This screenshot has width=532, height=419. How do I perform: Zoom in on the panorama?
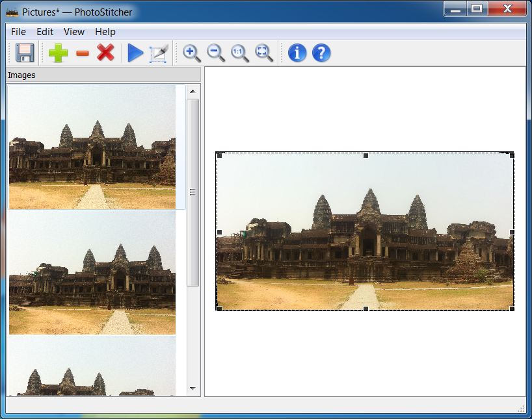click(192, 54)
